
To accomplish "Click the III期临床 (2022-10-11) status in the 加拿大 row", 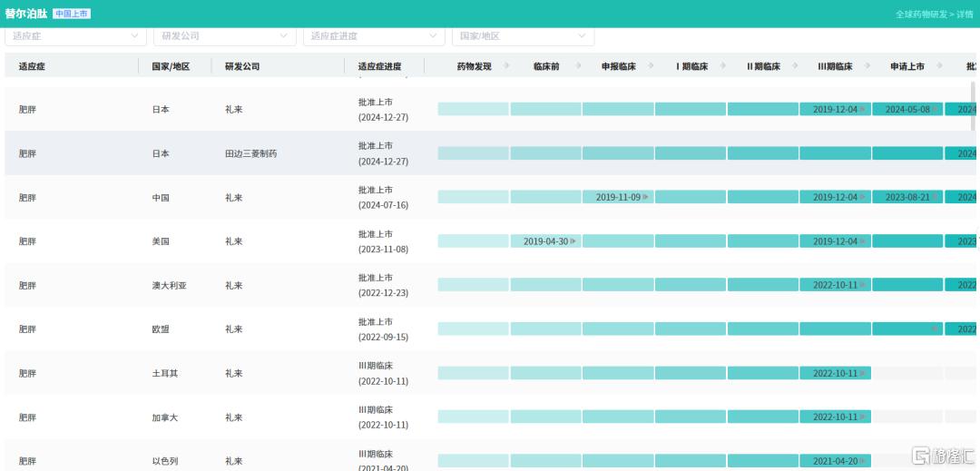I will [x=383, y=417].
